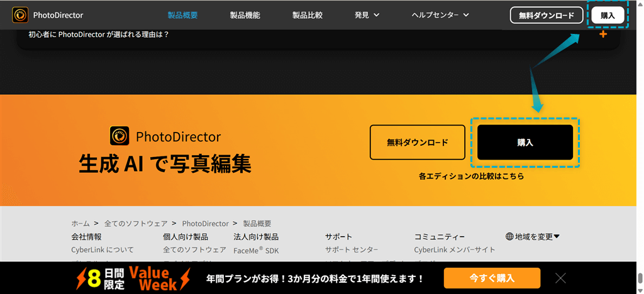The image size is (644, 294).
Task: Click the header 購入 button
Action: 608,16
